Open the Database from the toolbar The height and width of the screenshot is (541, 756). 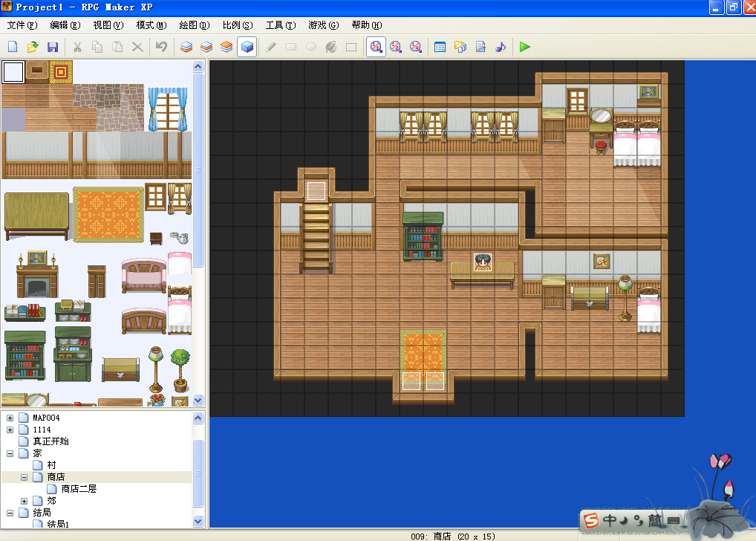coord(440,47)
